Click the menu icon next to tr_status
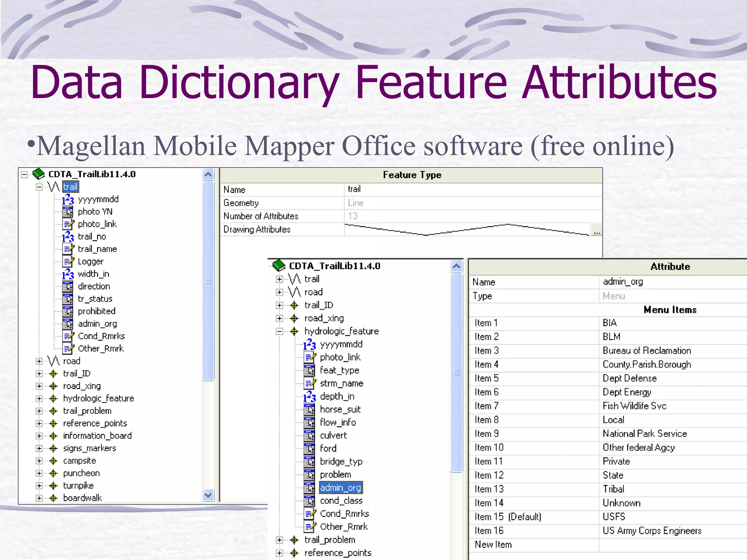 pyautogui.click(x=68, y=299)
